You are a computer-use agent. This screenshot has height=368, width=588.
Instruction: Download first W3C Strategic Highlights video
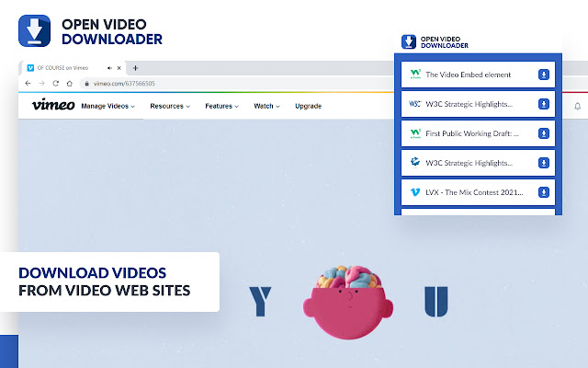(543, 104)
